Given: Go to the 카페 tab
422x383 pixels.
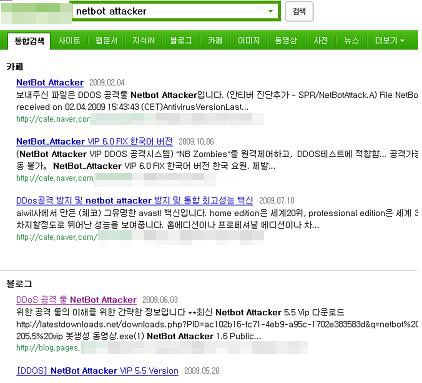Looking at the screenshot, I should pos(215,41).
